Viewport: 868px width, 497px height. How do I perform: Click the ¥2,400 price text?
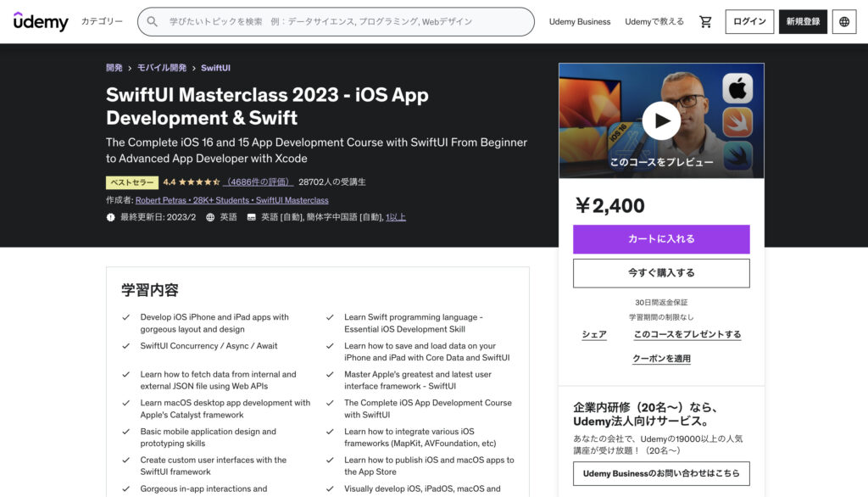coord(609,205)
